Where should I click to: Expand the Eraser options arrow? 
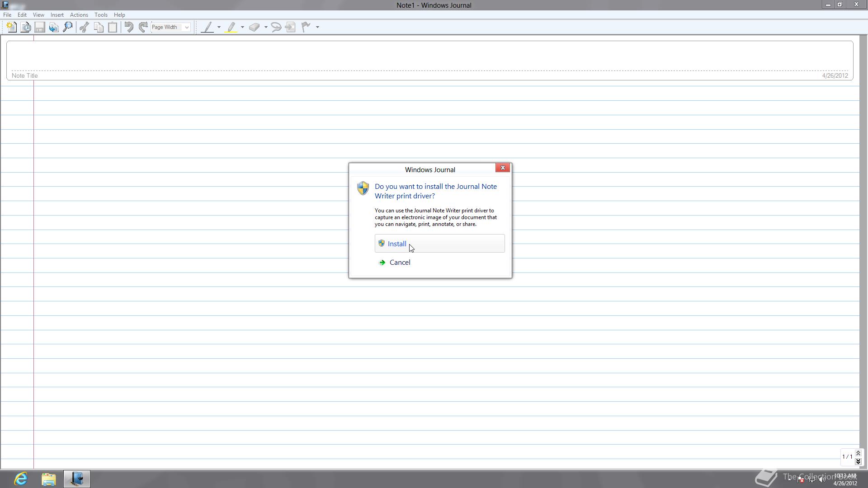[266, 27]
